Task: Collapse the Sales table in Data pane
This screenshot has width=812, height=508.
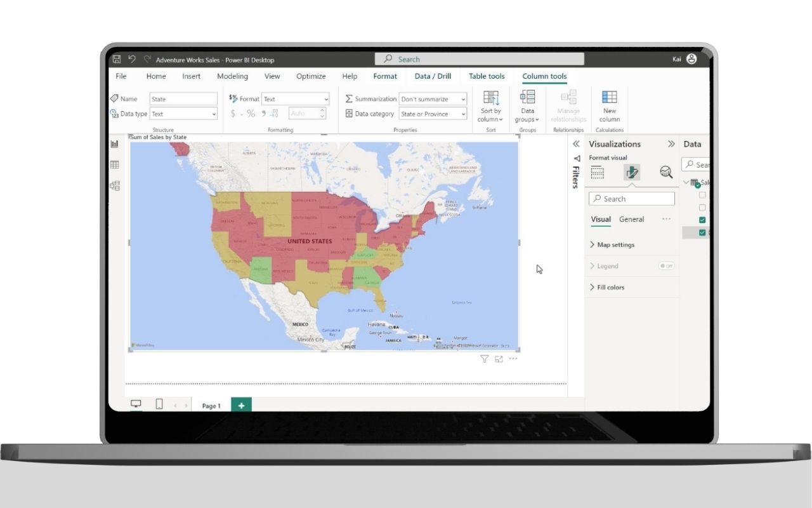Action: [x=686, y=182]
